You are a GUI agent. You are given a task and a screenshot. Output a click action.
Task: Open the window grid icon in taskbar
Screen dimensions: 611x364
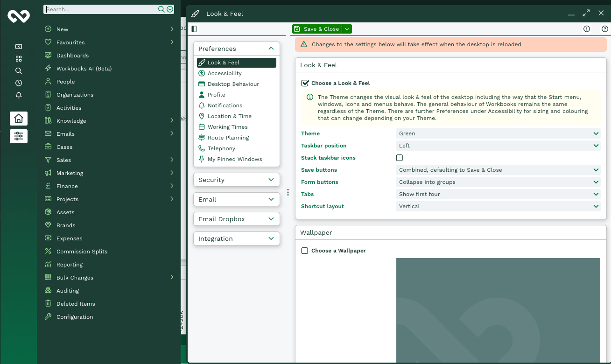(x=19, y=59)
